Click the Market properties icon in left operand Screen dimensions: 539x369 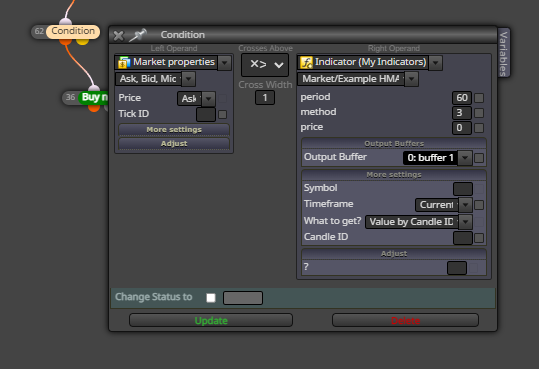point(124,63)
